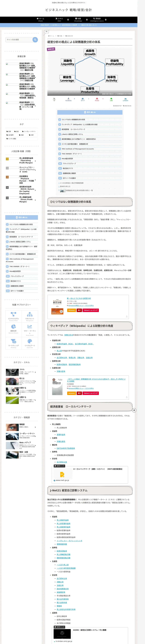The width and height of the screenshot is (145, 644).
Task: Share article on LinkedIn icon
Action: tap(125, 99)
